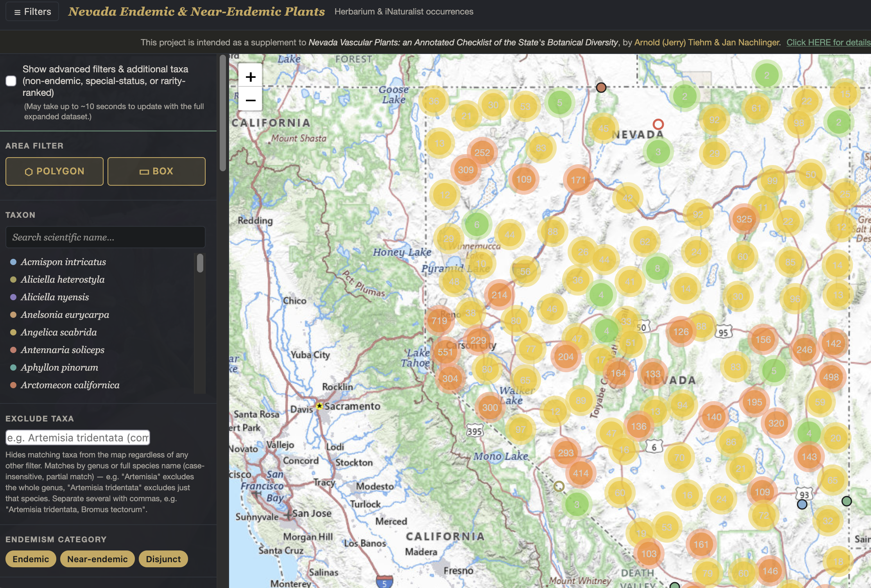The image size is (871, 588).
Task: Open the 309 cluster marker
Action: coord(466,170)
